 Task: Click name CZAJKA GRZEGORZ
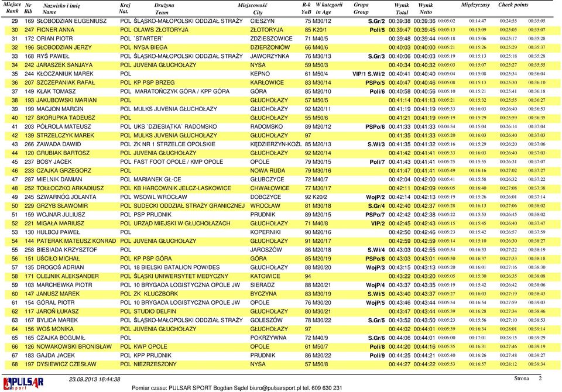pos(64,171)
